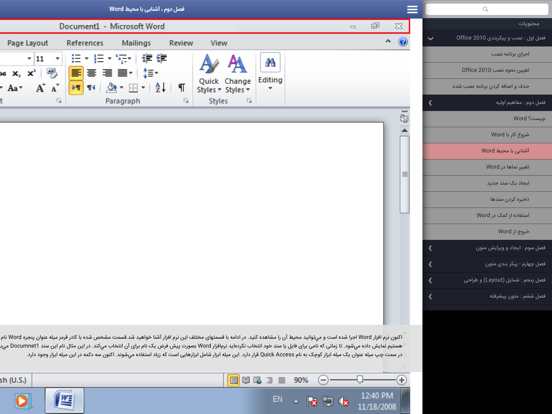The image size is (552, 414).
Task: Click scroll up arrow of document
Action: [x=404, y=131]
